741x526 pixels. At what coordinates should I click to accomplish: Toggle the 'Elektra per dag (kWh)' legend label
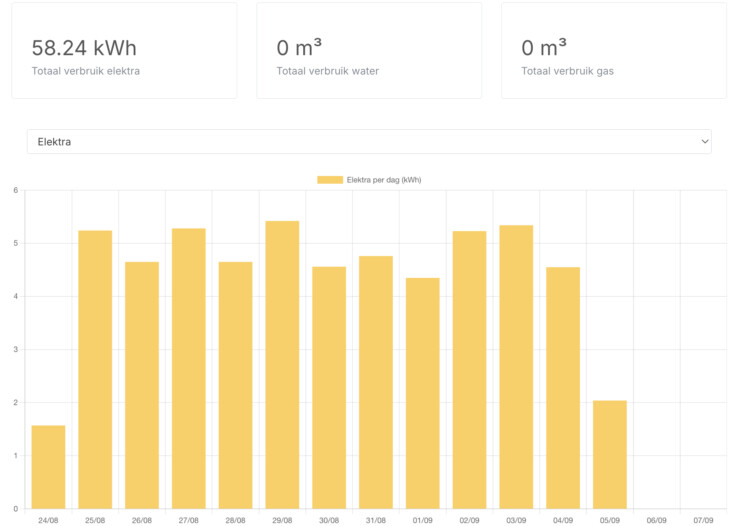384,180
